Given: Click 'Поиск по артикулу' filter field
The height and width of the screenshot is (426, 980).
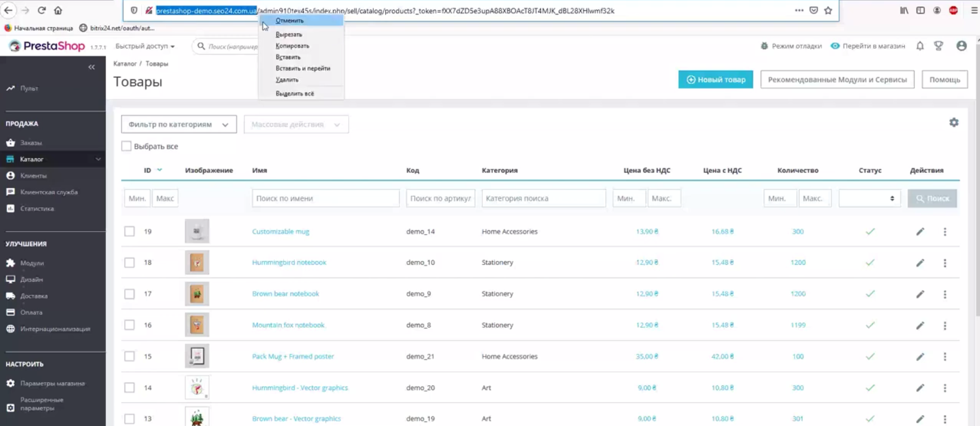Looking at the screenshot, I should click(x=440, y=198).
